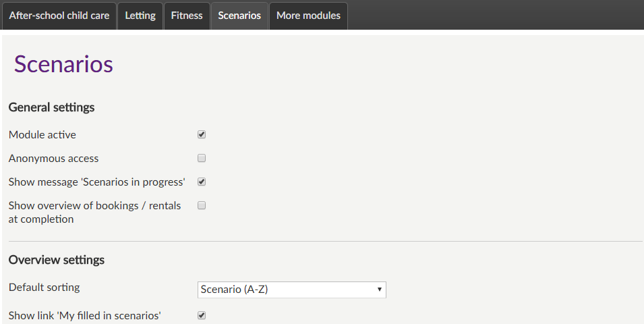This screenshot has width=644, height=324.
Task: Click the Overview settings section heading
Action: point(57,260)
